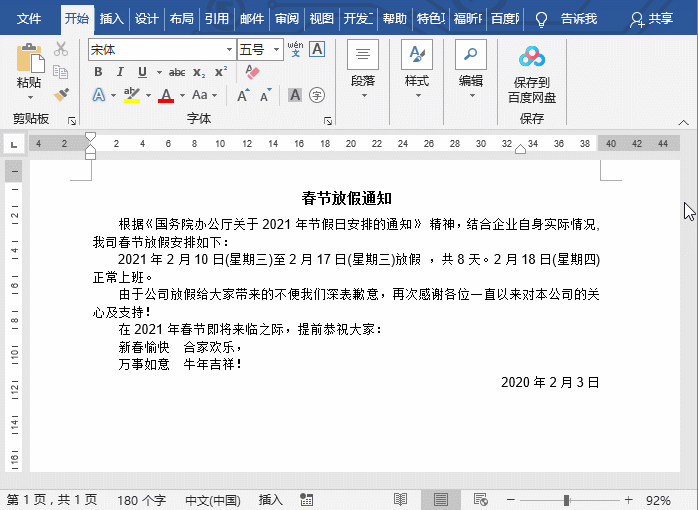Switch to the Insert tab

(x=111, y=19)
